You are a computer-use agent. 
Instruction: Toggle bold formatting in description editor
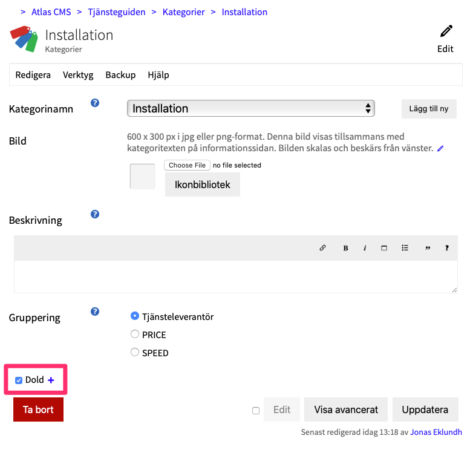[345, 248]
